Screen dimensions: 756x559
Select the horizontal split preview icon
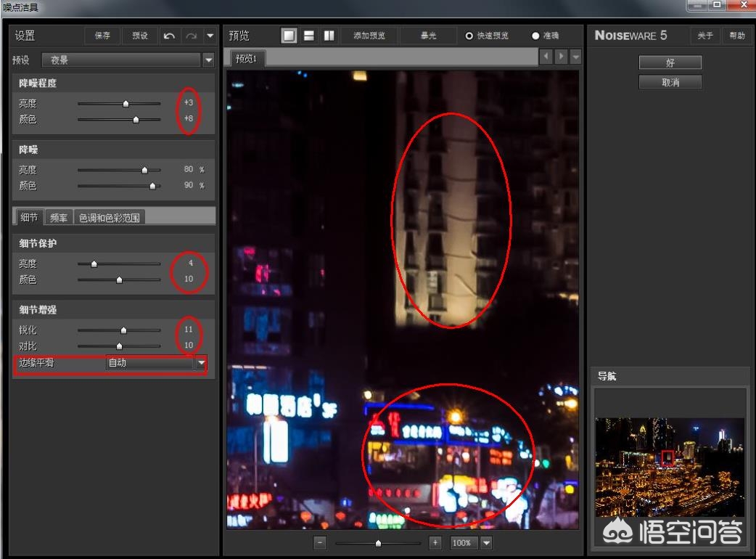[309, 35]
